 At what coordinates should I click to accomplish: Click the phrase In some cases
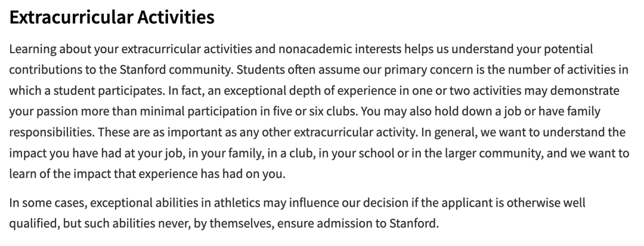pos(48,203)
